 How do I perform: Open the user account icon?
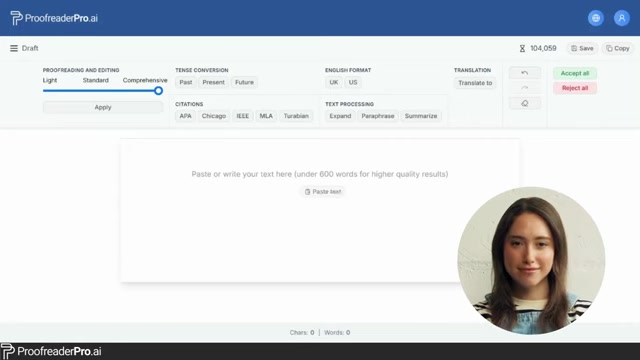coord(622,18)
